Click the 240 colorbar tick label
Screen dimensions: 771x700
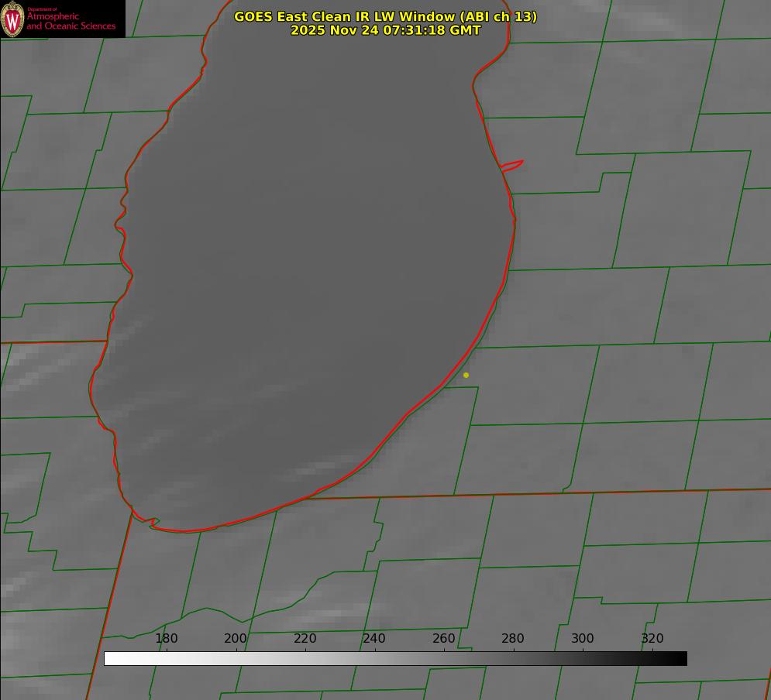tap(374, 638)
